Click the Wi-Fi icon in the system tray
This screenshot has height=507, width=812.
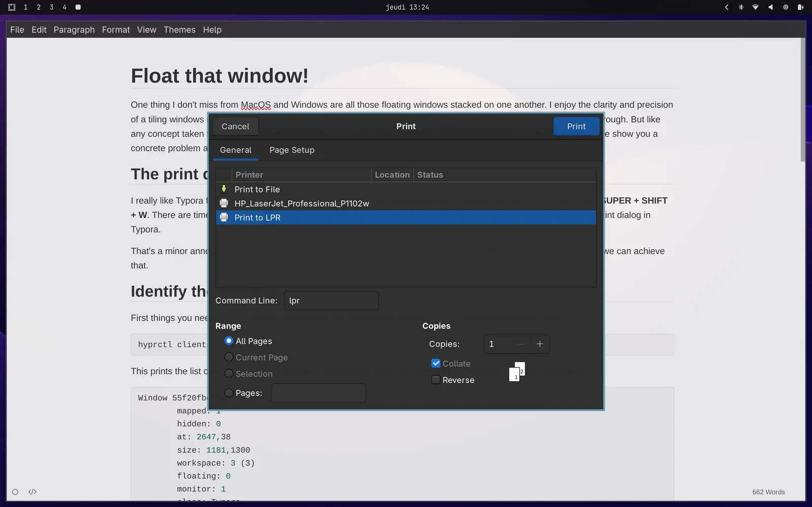pos(756,7)
